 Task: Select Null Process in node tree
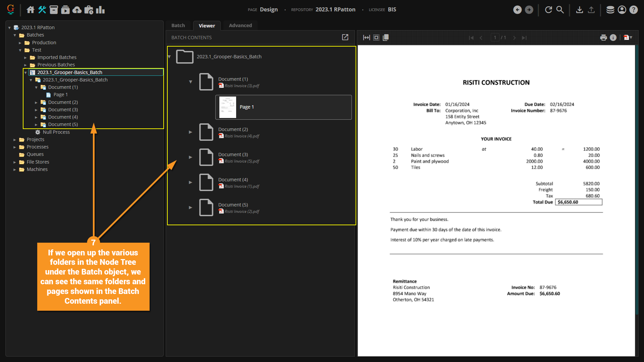tap(56, 132)
